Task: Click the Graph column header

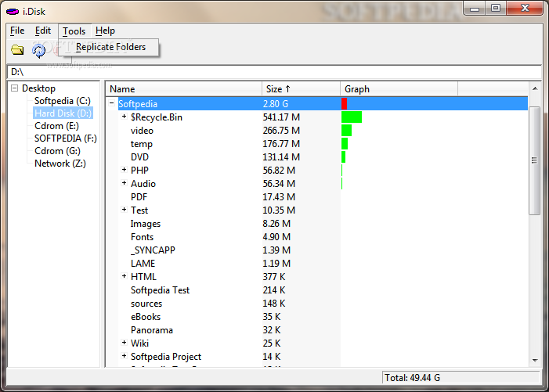Action: (x=399, y=89)
